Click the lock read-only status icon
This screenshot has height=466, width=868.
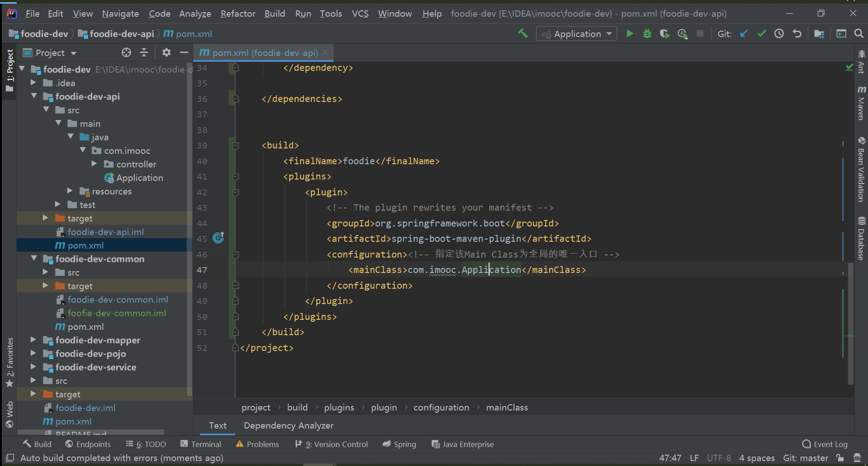click(840, 458)
